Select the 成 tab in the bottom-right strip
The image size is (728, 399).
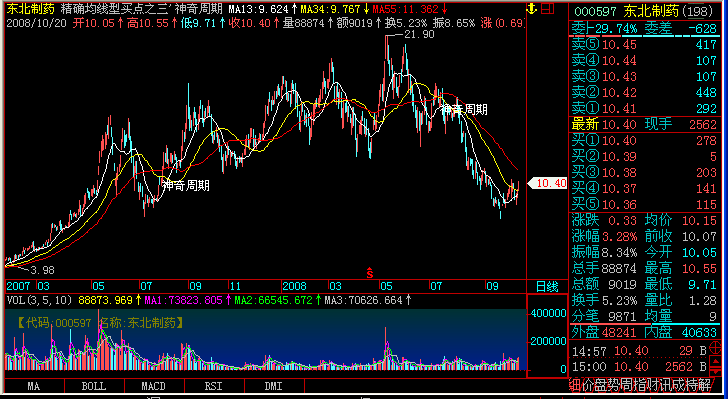[x=679, y=385]
